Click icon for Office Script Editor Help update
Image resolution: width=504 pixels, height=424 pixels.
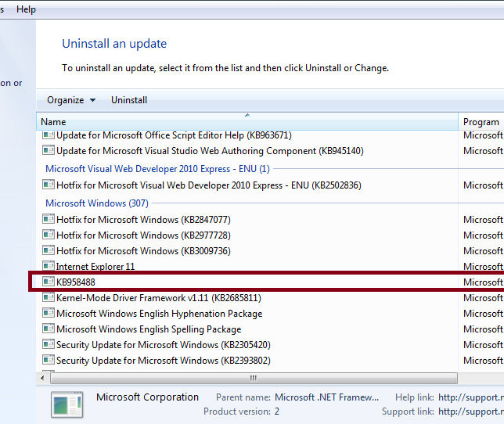pyautogui.click(x=49, y=135)
